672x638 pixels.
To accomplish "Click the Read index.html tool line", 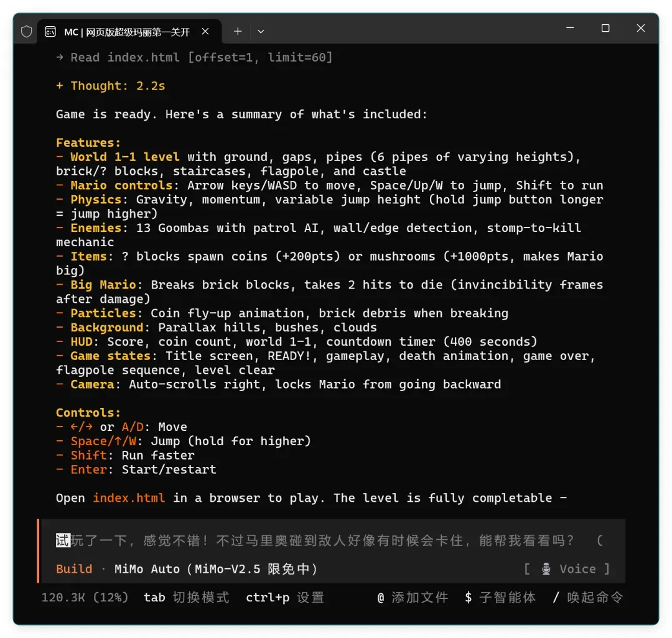I will point(194,57).
